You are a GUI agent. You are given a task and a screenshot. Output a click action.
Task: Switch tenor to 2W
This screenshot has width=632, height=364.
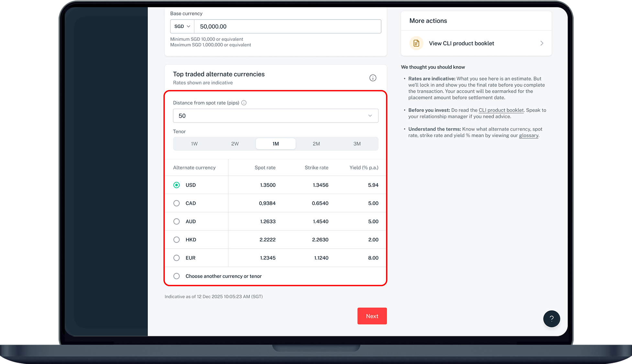point(235,144)
